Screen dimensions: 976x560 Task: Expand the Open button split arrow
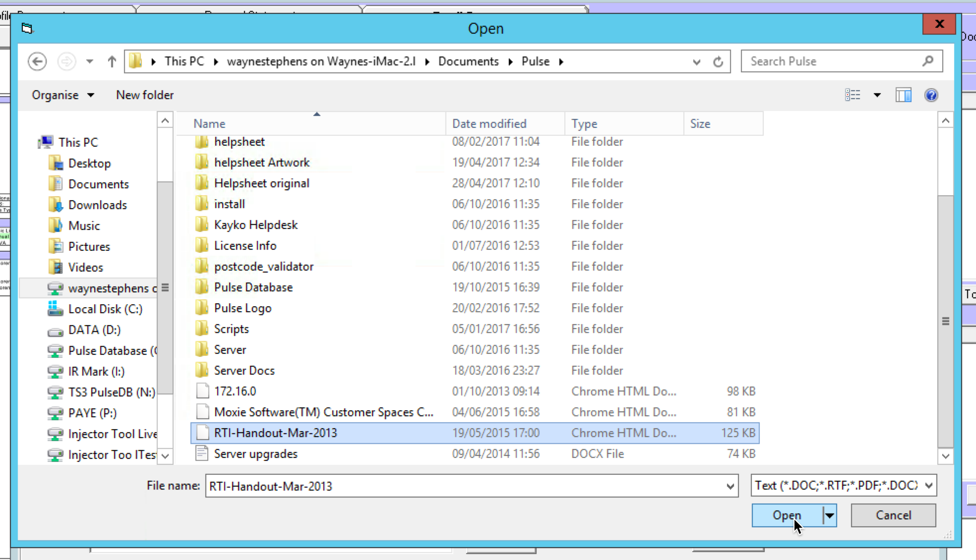pos(829,515)
